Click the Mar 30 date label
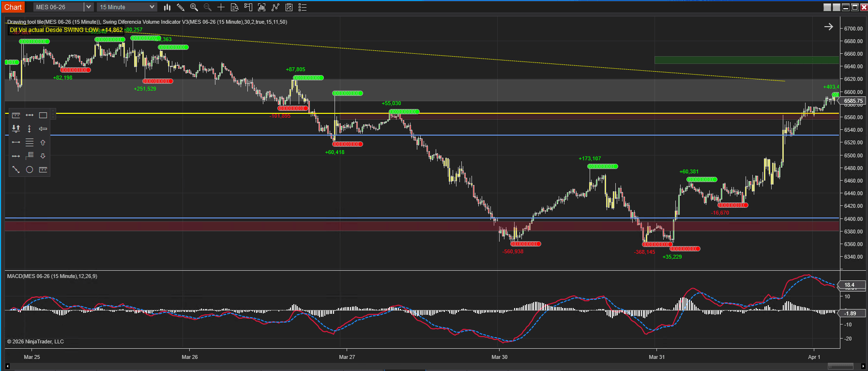This screenshot has height=371, width=868. pos(500,357)
